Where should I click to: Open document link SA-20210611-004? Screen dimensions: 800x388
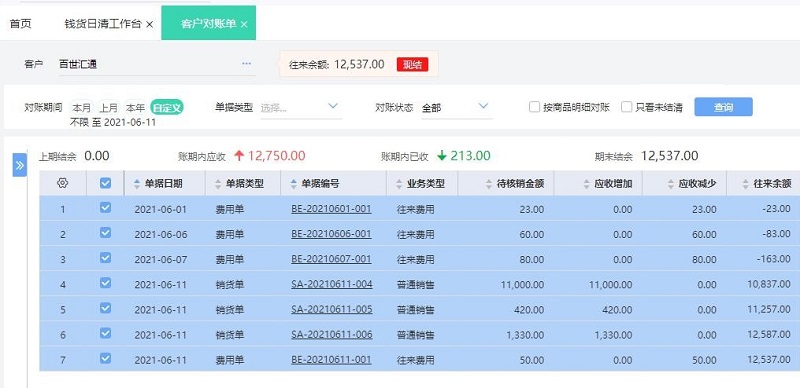pos(332,284)
